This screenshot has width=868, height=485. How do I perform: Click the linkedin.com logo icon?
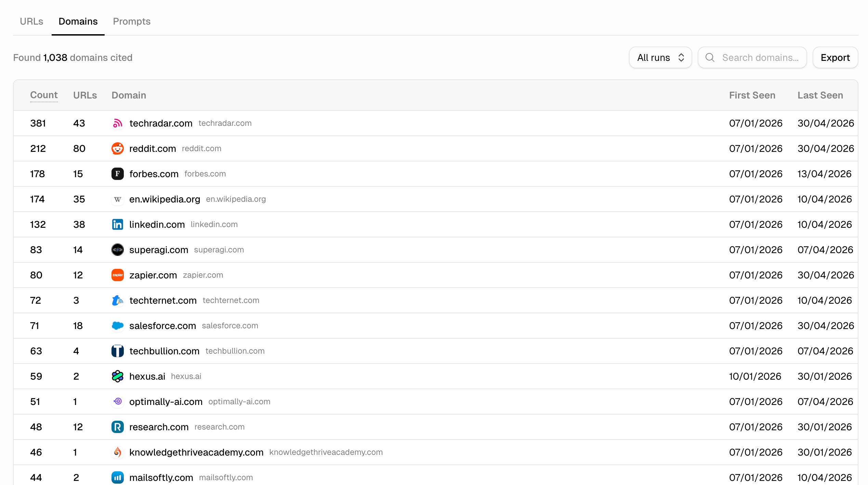[x=117, y=224]
